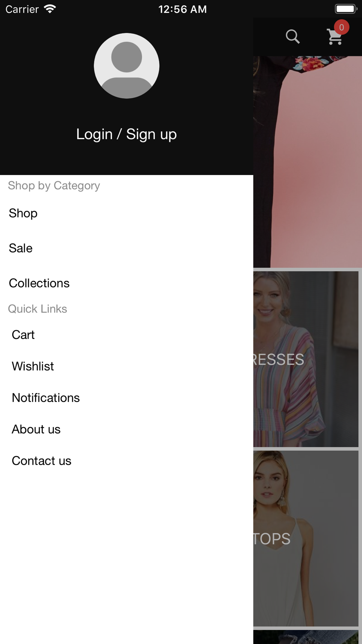
Task: Open the shopping cart icon
Action: pyautogui.click(x=335, y=37)
